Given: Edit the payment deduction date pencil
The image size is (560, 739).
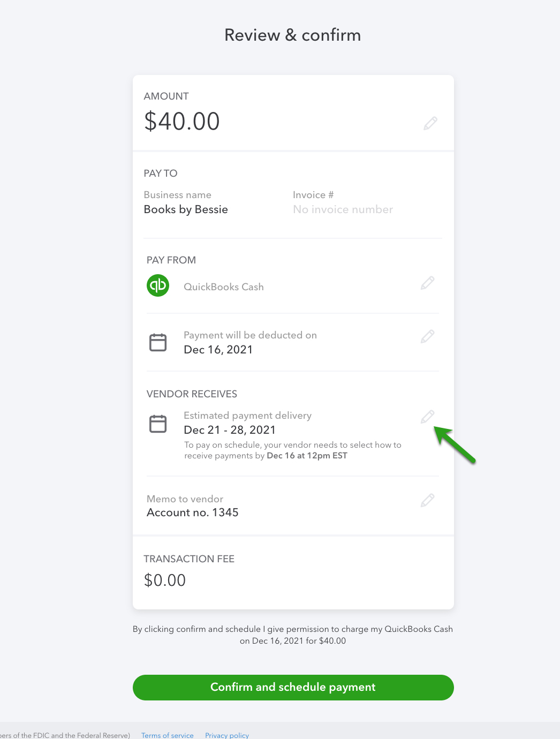Looking at the screenshot, I should click(427, 336).
